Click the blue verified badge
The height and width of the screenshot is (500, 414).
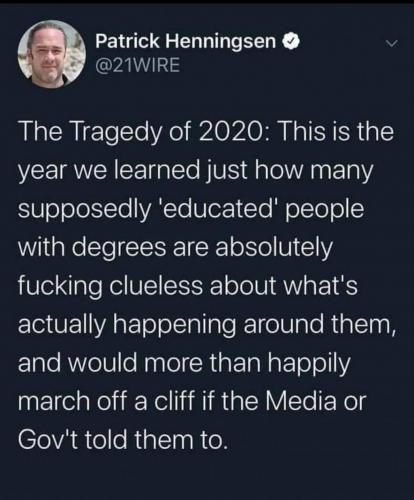[292, 41]
